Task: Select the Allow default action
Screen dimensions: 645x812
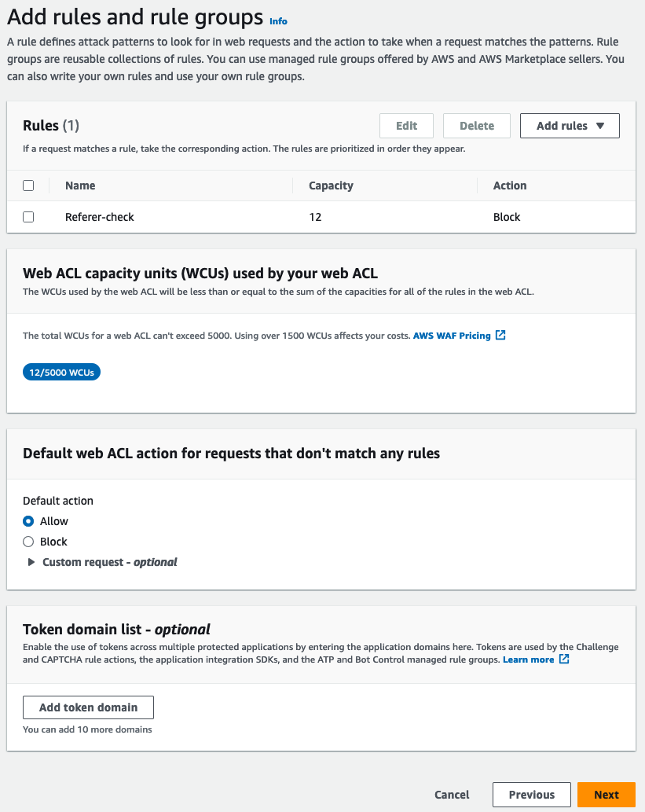Action: [x=28, y=520]
